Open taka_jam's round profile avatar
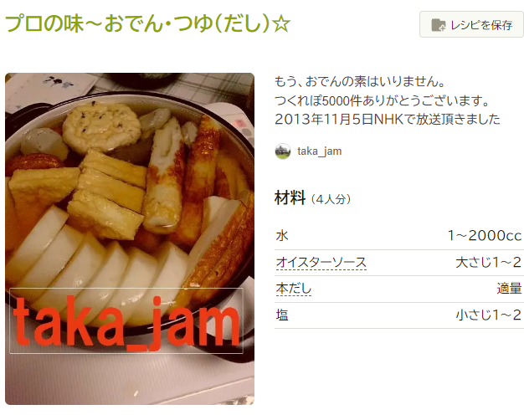The width and height of the screenshot is (524, 420). point(283,151)
